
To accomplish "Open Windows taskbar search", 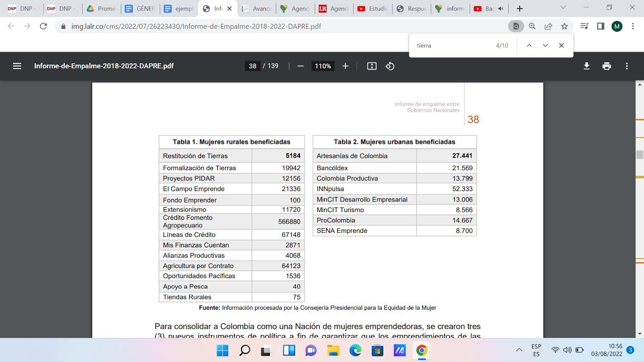I will point(244,350).
